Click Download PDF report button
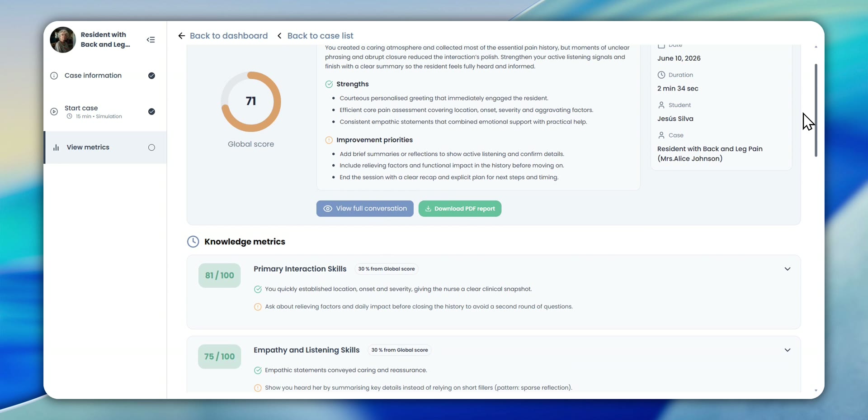The height and width of the screenshot is (420, 868). tap(460, 209)
